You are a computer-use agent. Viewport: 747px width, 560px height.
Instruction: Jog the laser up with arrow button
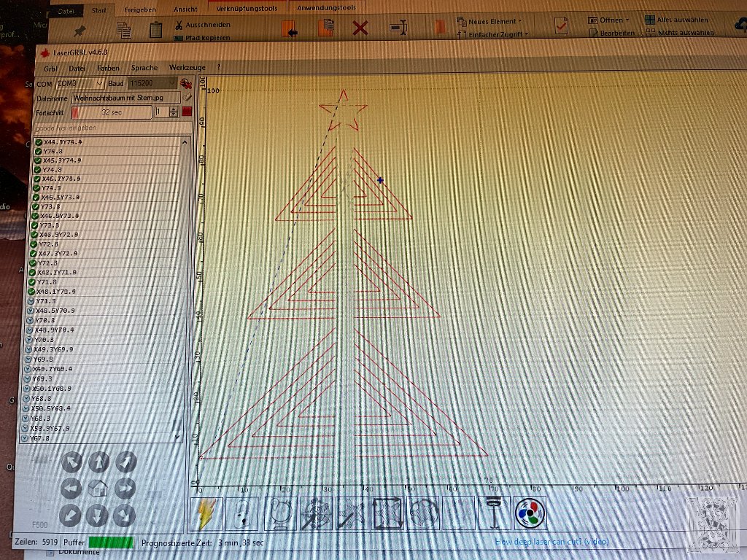coord(98,461)
